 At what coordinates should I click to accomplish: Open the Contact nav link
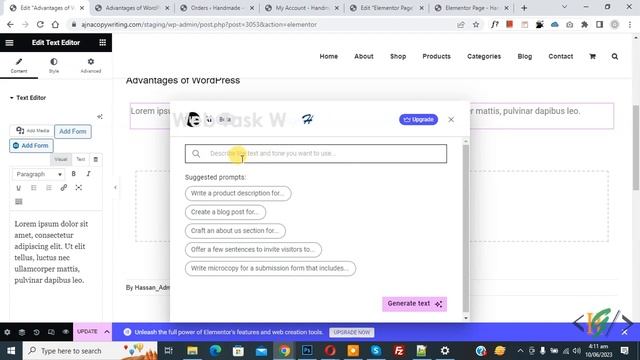pyautogui.click(x=560, y=56)
